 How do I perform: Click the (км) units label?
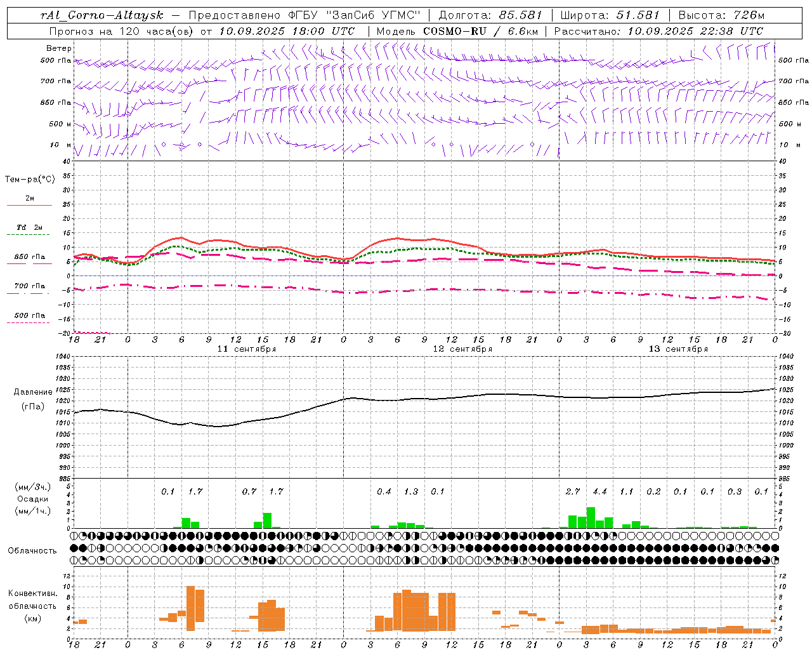coord(32,618)
